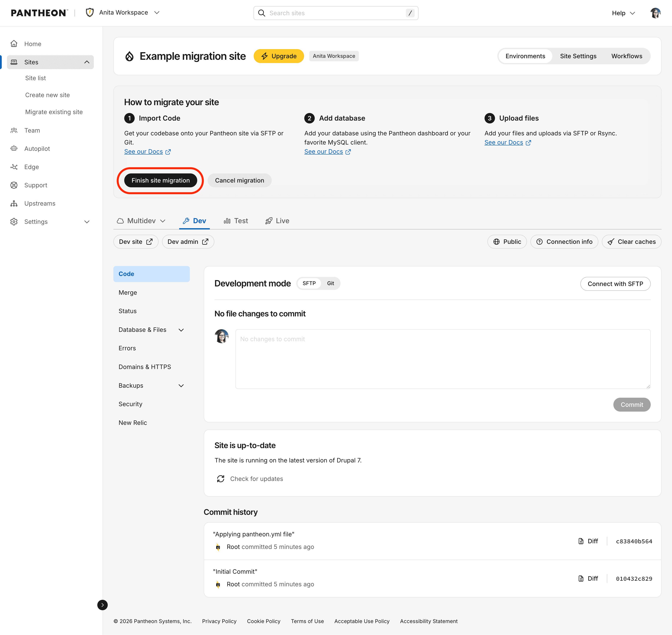Viewport: 672px width, 635px height.
Task: Select Code in the Dev menu
Action: 151,274
